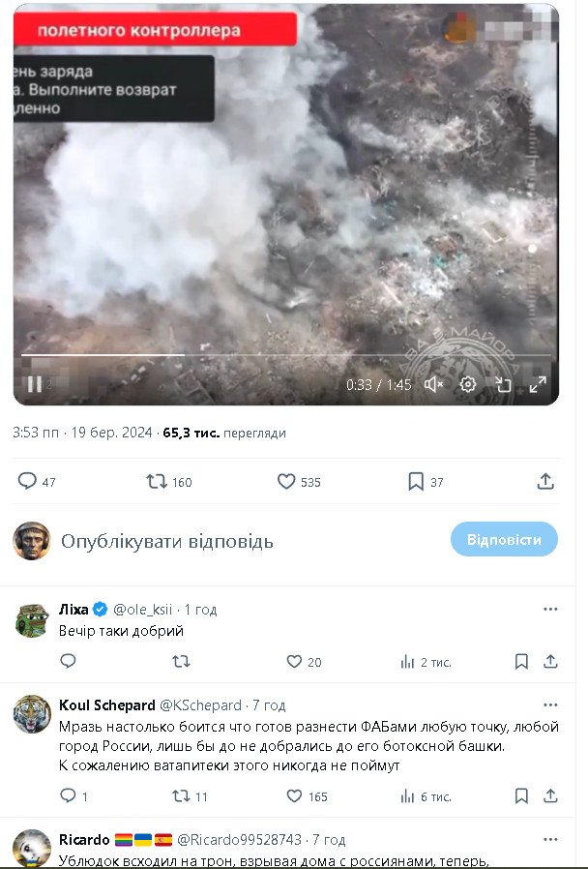
Task: Unmute the video sound
Action: [434, 384]
